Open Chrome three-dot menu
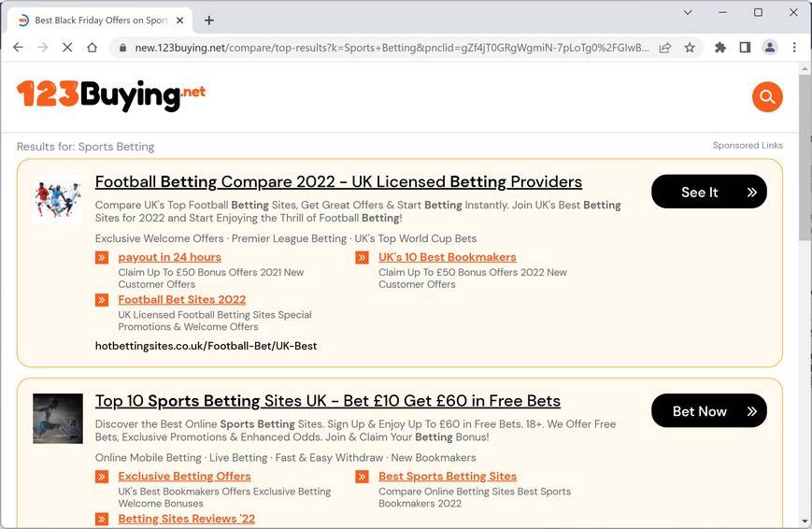The image size is (812, 529). pyautogui.click(x=794, y=48)
